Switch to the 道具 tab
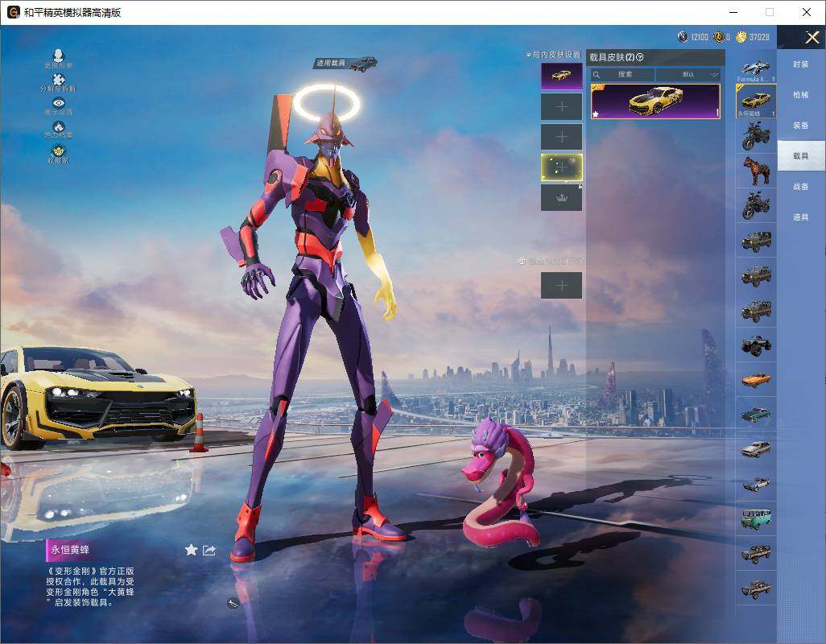This screenshot has height=644, width=826. (x=801, y=217)
